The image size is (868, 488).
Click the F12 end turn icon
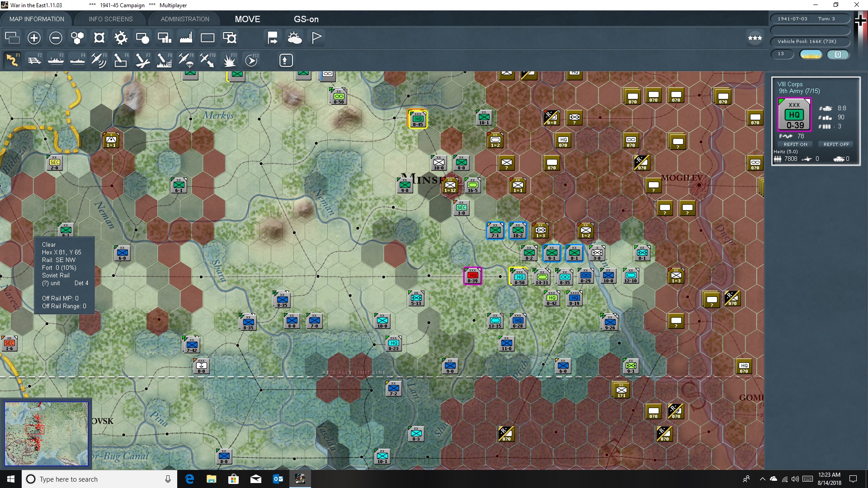(251, 60)
